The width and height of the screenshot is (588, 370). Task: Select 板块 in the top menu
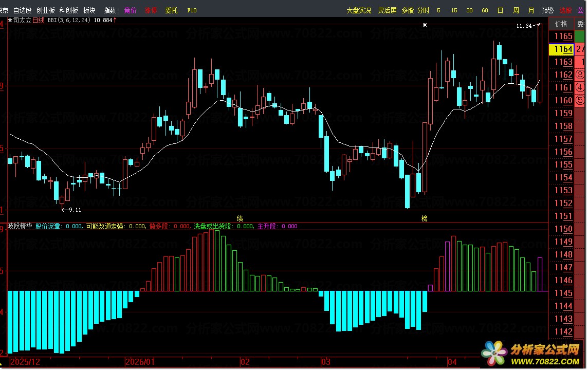tap(89, 10)
